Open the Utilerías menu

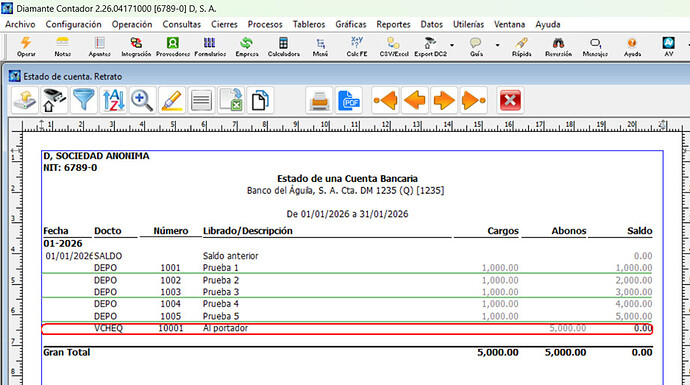coord(469,24)
